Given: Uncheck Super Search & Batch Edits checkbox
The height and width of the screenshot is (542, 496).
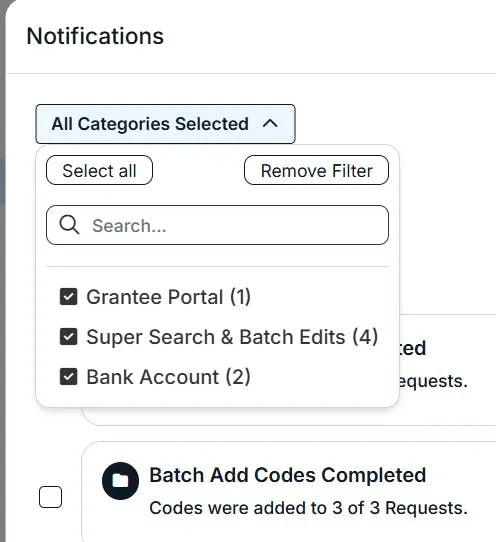Looking at the screenshot, I should (68, 337).
